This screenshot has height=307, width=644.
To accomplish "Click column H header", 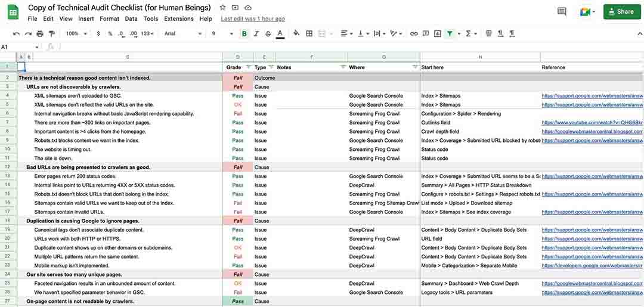I will (480, 57).
